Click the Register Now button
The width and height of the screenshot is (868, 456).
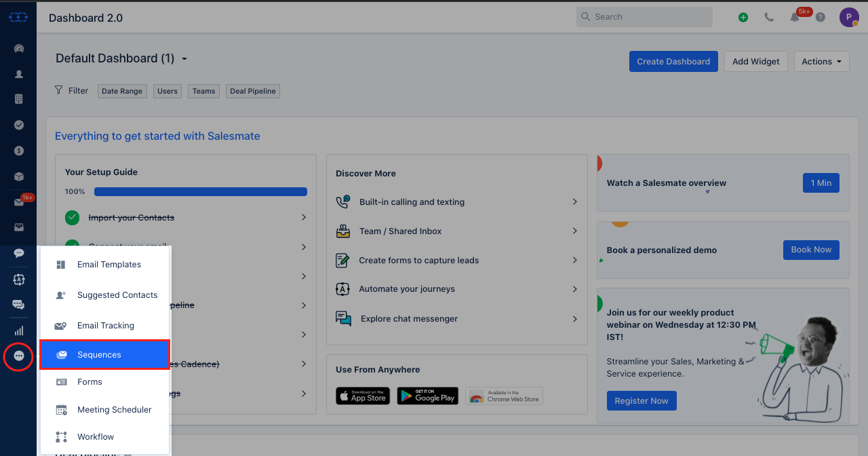pos(642,401)
